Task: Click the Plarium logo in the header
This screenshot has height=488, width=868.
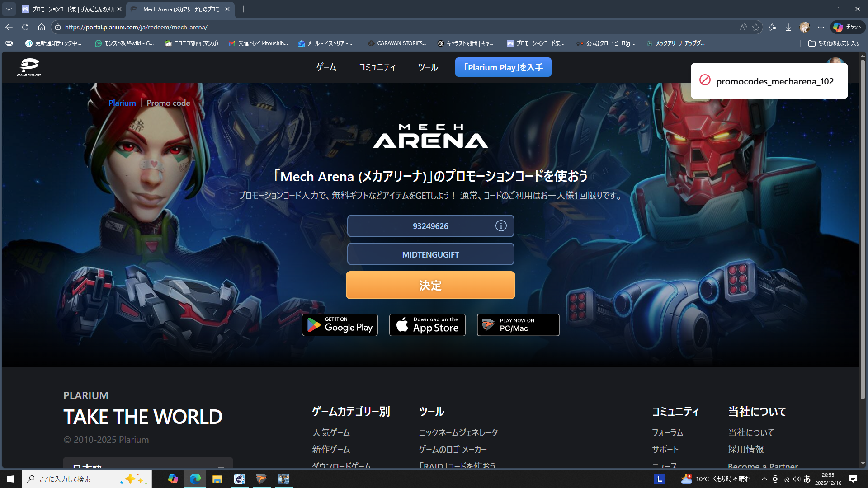Action: [x=29, y=67]
